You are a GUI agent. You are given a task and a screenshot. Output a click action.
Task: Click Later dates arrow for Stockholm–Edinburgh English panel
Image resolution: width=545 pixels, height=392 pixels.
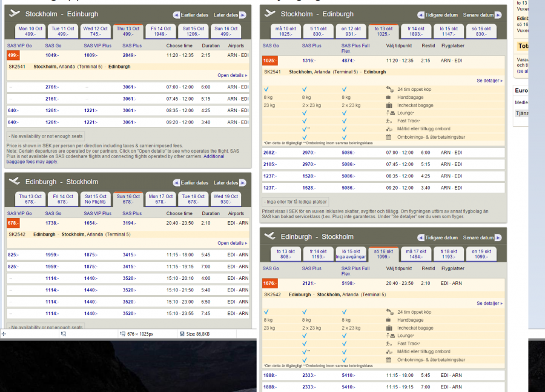point(242,15)
